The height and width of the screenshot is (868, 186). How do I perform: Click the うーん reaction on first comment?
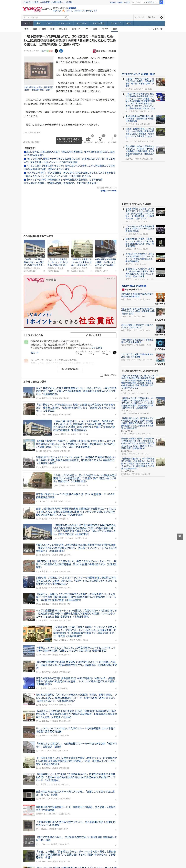click(x=104, y=353)
